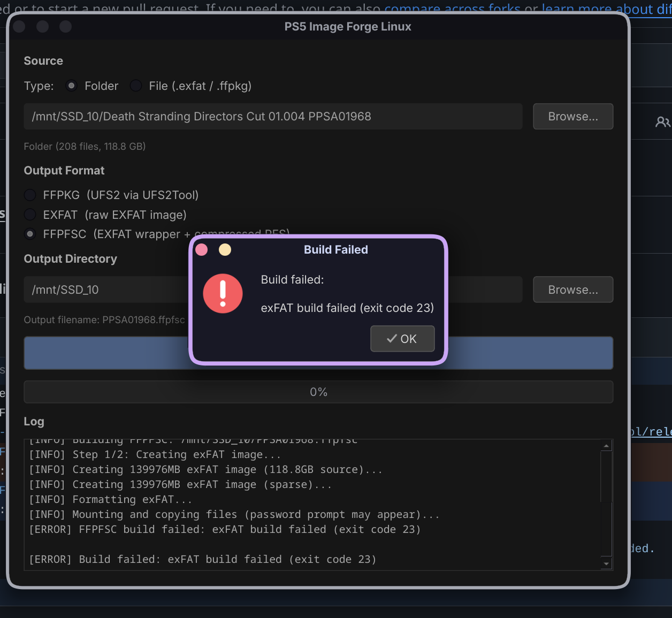This screenshot has width=672, height=618.
Task: Click the people icon in background browser
Action: click(662, 122)
